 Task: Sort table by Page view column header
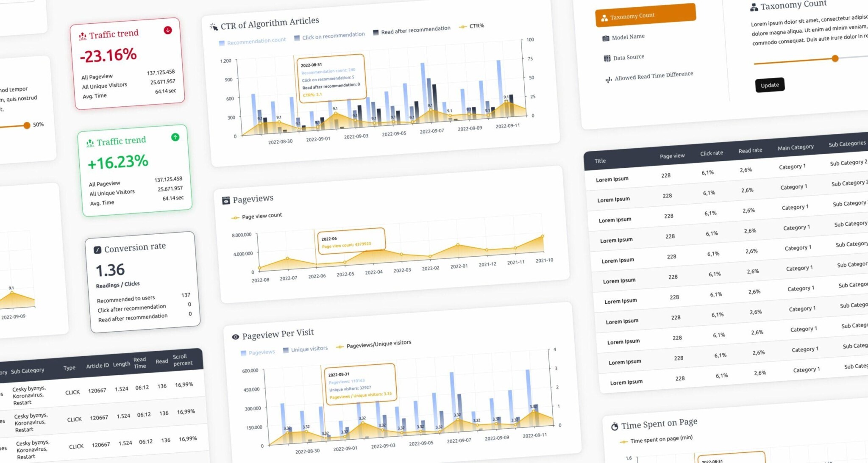tap(672, 156)
